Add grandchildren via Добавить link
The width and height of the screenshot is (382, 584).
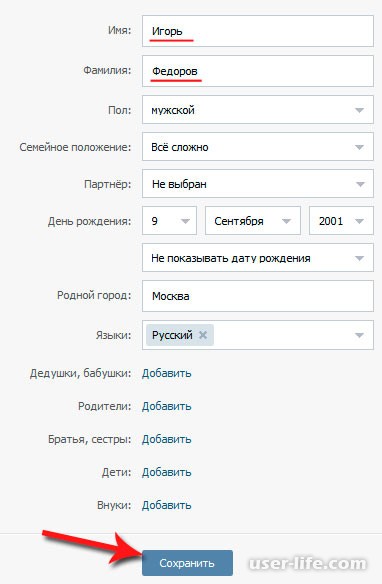[166, 505]
